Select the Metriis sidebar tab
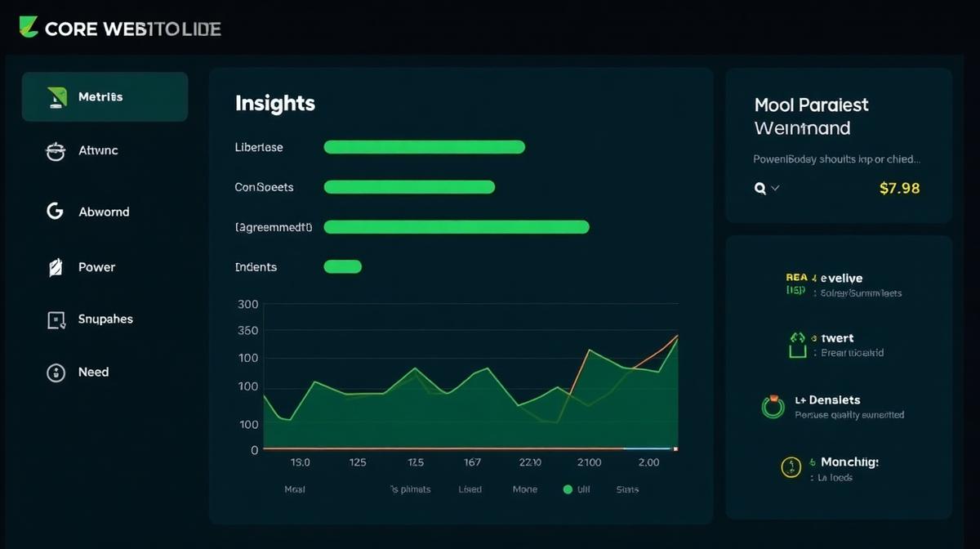The width and height of the screenshot is (980, 549). coord(105,96)
